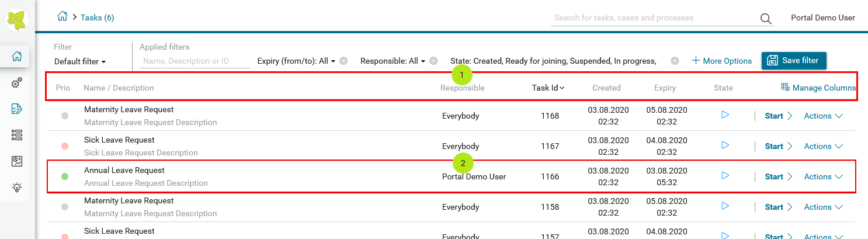This screenshot has width=868, height=239.
Task: Open the statistics sidebar icon
Action: click(17, 161)
